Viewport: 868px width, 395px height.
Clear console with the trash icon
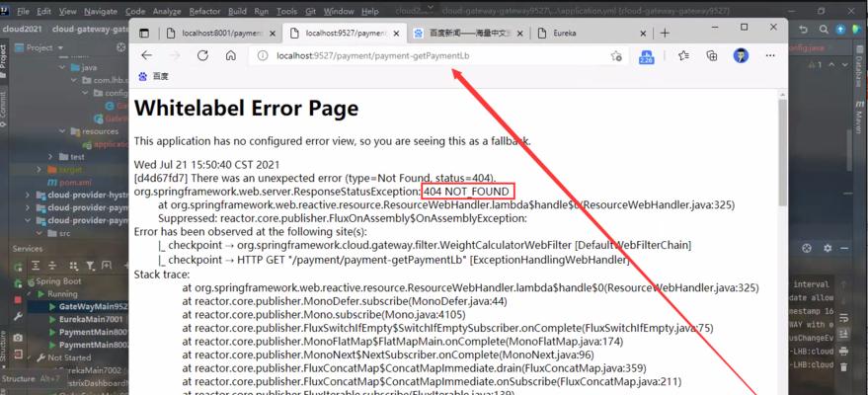tap(843, 366)
